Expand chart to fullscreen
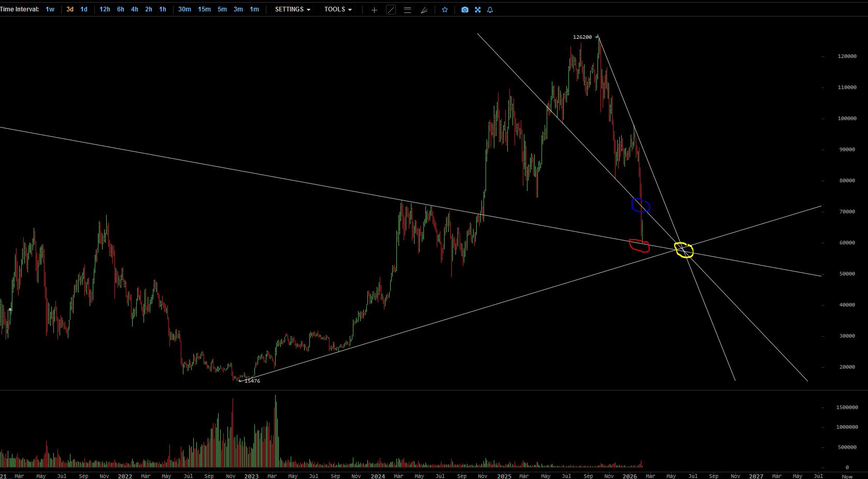Screen dimensions: 868x479 click(478, 10)
